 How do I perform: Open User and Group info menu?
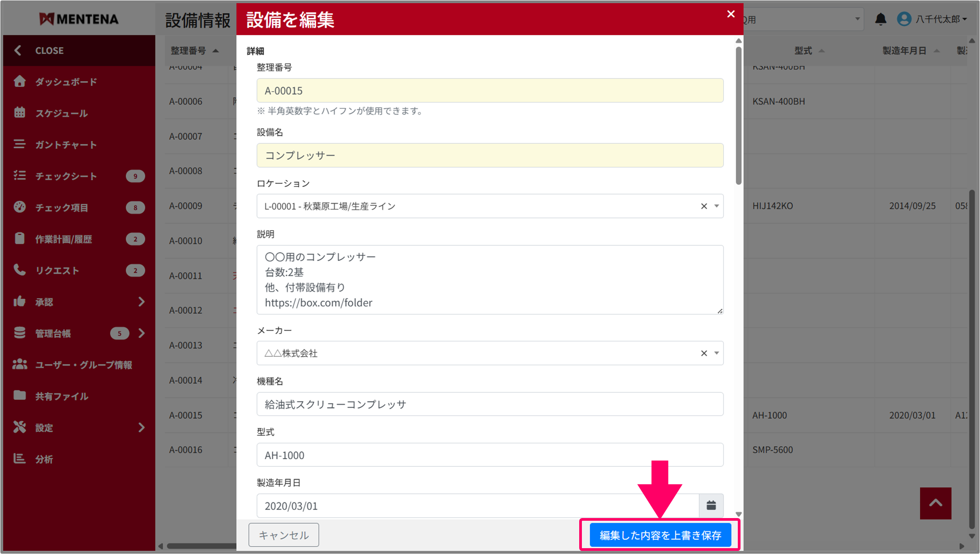(x=84, y=364)
